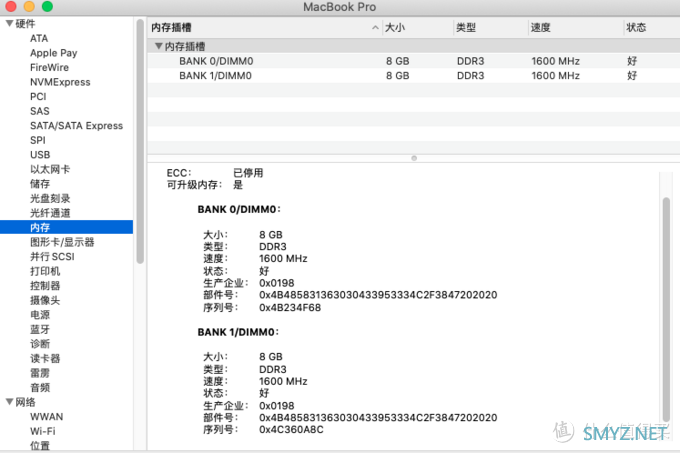This screenshot has width=680, height=453.
Task: Select 以太网卡 sidebar item
Action: pyautogui.click(x=50, y=169)
